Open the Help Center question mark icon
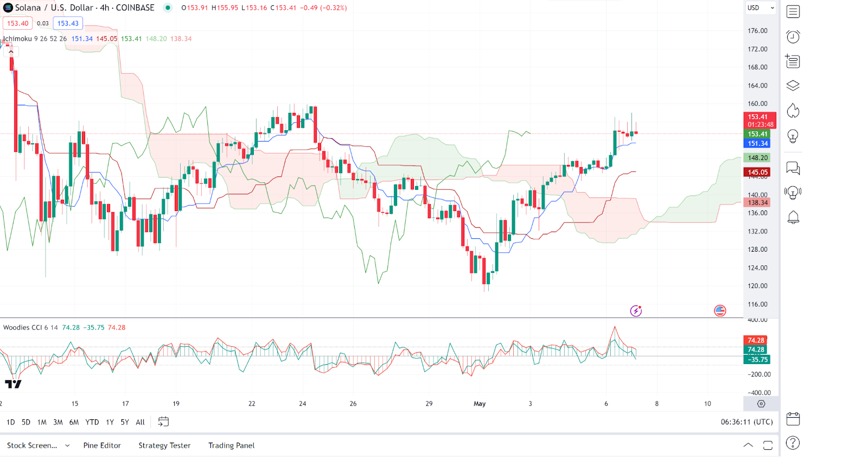 coord(793,443)
